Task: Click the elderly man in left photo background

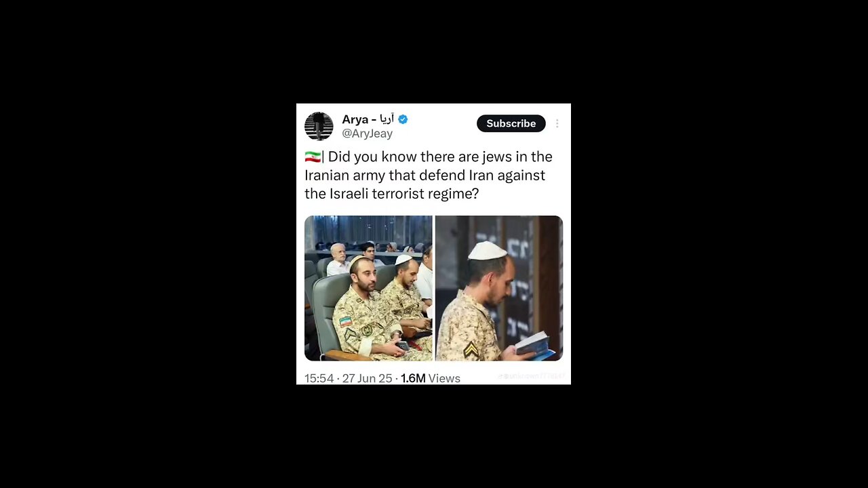Action: coord(338,260)
